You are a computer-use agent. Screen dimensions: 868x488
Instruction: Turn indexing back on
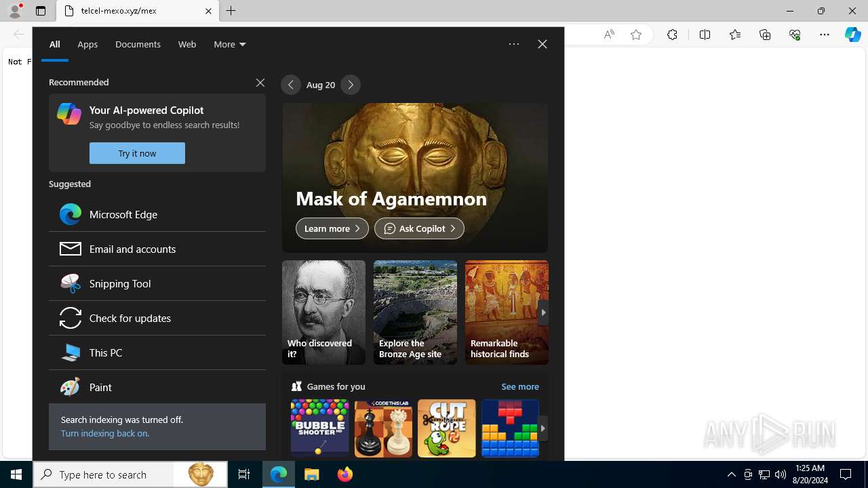tap(105, 433)
